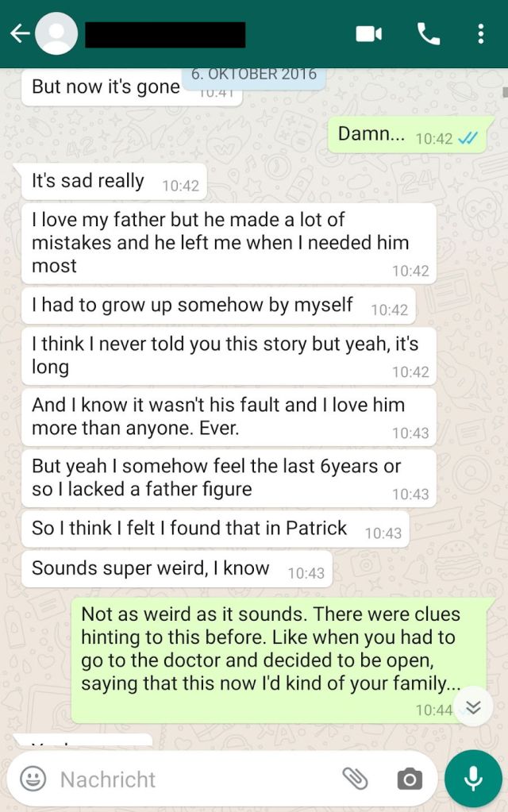Open the emoji picker smiley icon

click(x=33, y=779)
